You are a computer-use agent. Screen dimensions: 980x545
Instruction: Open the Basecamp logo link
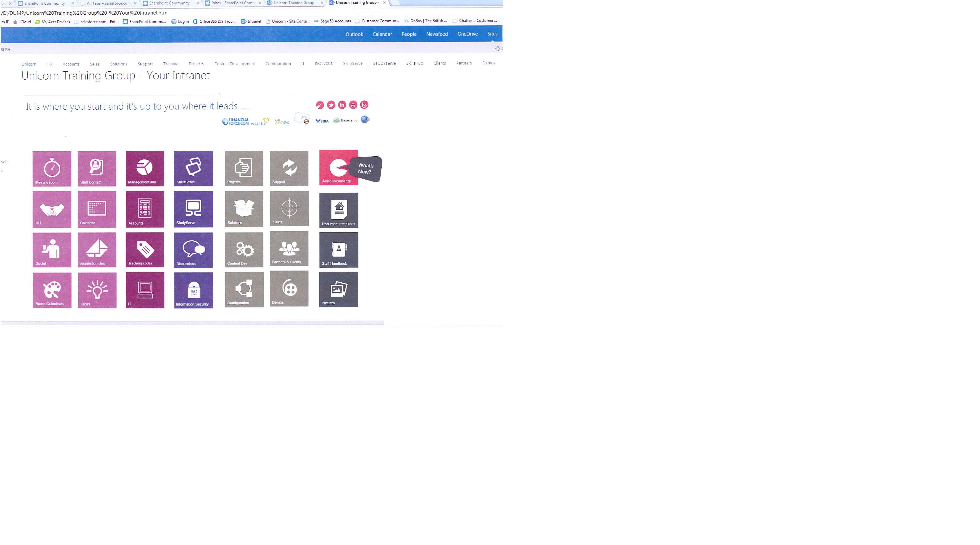345,120
